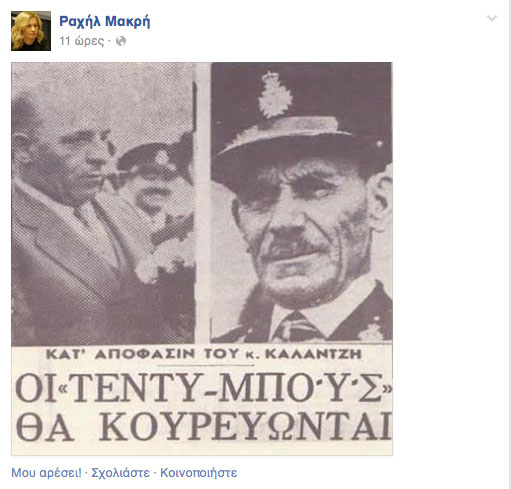The image size is (511, 489).
Task: Click the 'ΚΑΤ' ΑΠΟΦΑΣΙΝ ΤΟΥ κ. ΚΑΛΑΝΤΖΗ' subheading
Action: [204, 354]
